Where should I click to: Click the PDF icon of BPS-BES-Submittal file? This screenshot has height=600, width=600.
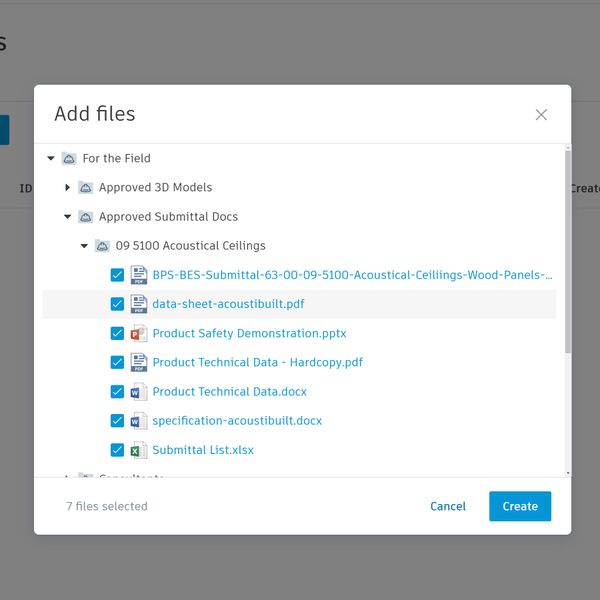click(138, 275)
